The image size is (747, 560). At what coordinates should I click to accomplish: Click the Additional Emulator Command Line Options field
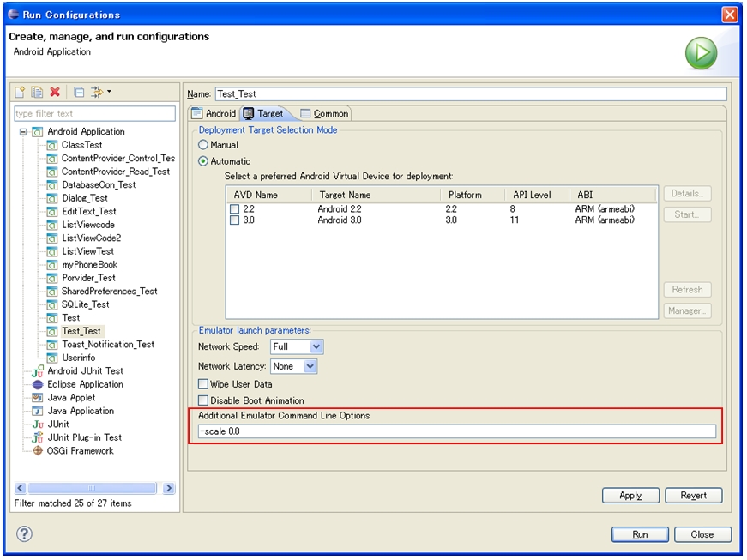456,431
